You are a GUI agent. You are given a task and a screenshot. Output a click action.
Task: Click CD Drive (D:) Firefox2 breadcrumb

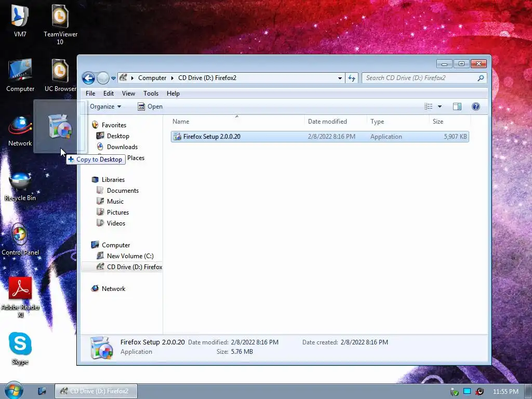coord(207,78)
